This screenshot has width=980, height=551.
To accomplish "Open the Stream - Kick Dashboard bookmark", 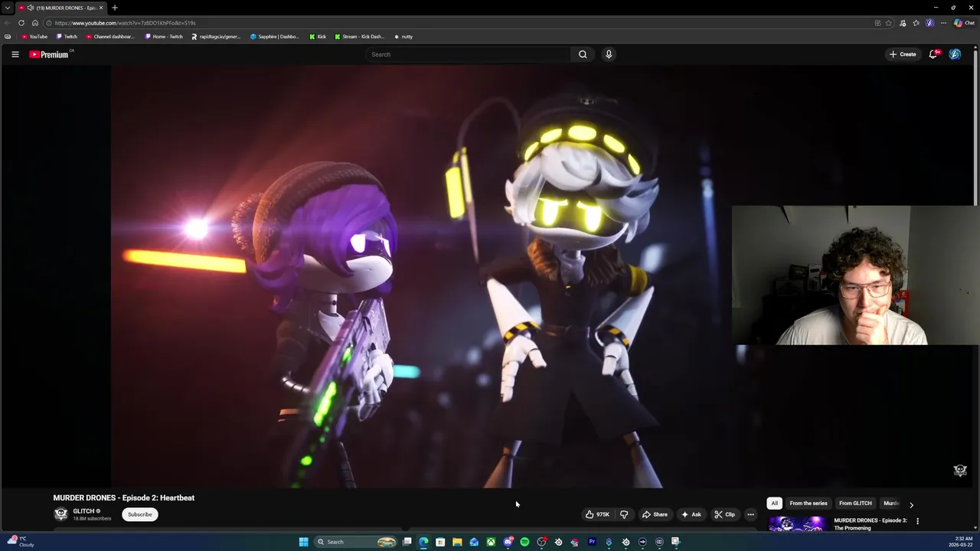I will (x=360, y=37).
